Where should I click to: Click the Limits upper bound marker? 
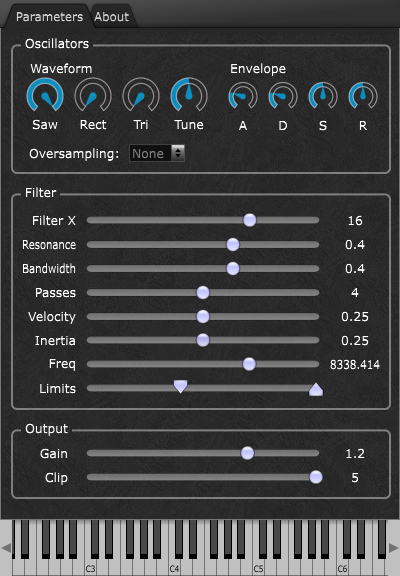(x=316, y=389)
